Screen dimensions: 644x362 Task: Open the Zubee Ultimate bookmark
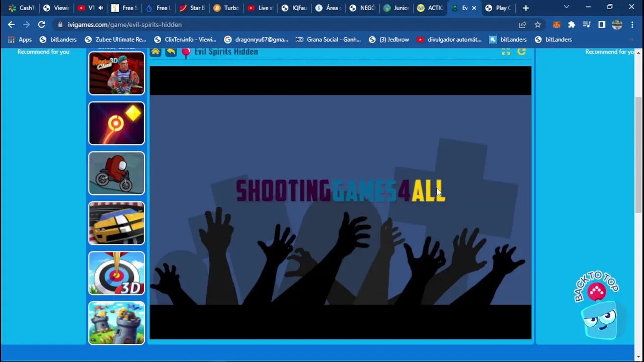tap(115, 40)
